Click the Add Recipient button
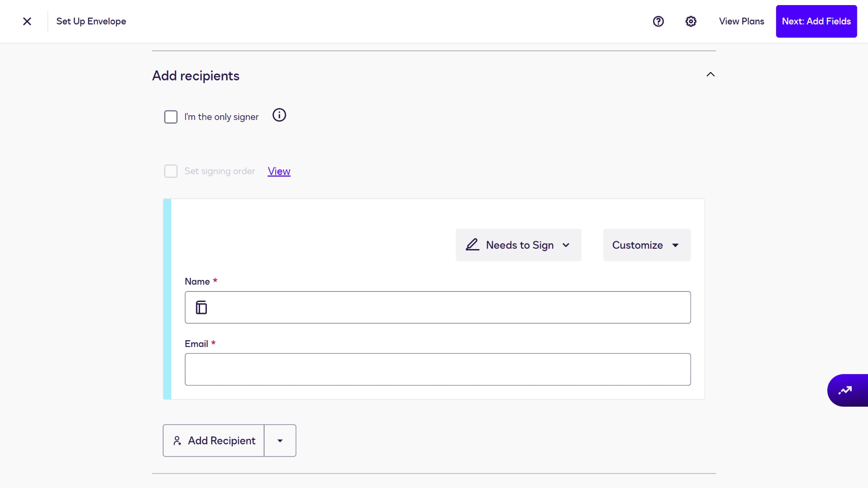Image resolution: width=868 pixels, height=488 pixels. tap(214, 441)
